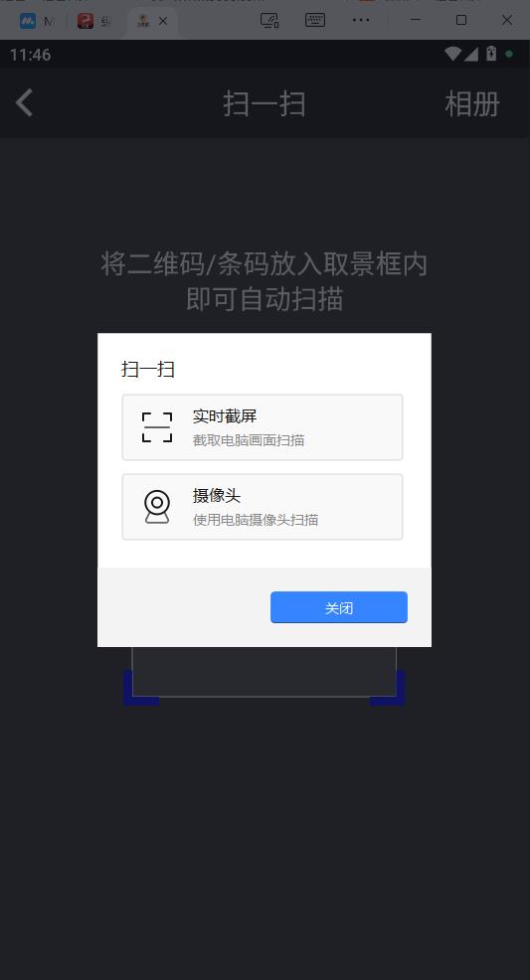Click the 11:46 clock in status bar
This screenshot has width=530, height=980.
click(x=30, y=55)
